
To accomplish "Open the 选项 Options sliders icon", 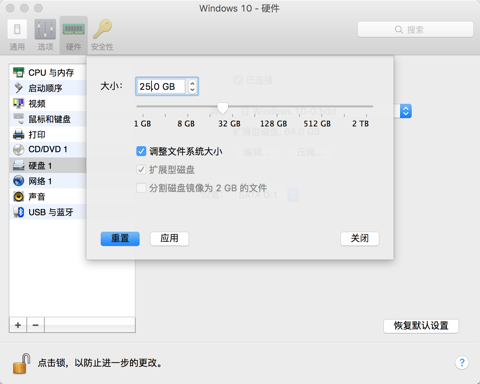I will pos(45,35).
